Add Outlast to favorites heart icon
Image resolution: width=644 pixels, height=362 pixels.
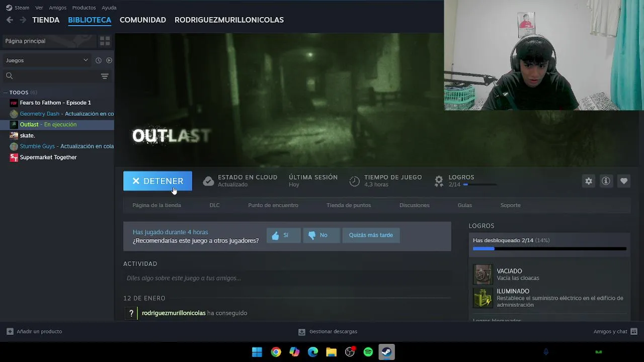pyautogui.click(x=624, y=181)
